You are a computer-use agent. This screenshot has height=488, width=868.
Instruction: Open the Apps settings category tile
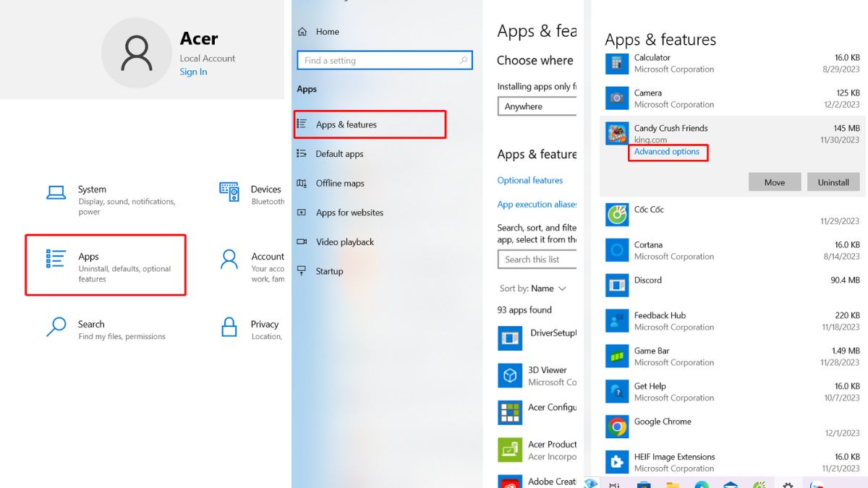click(106, 265)
